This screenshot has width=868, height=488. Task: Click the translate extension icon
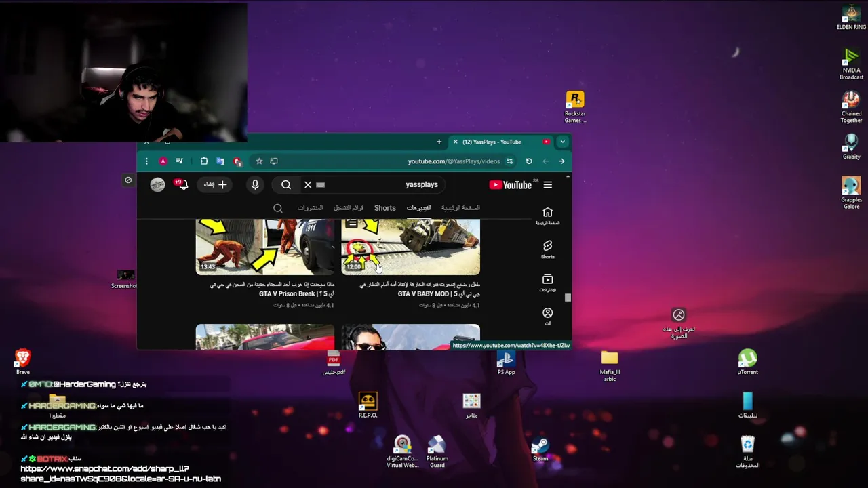pyautogui.click(x=220, y=161)
